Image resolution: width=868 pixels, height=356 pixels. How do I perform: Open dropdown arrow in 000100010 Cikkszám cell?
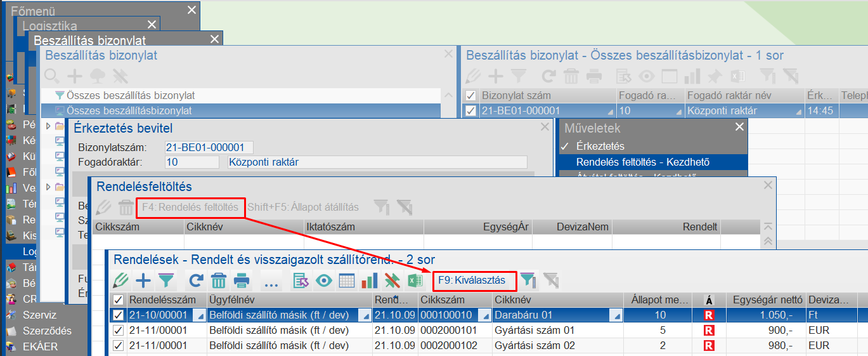point(486,315)
